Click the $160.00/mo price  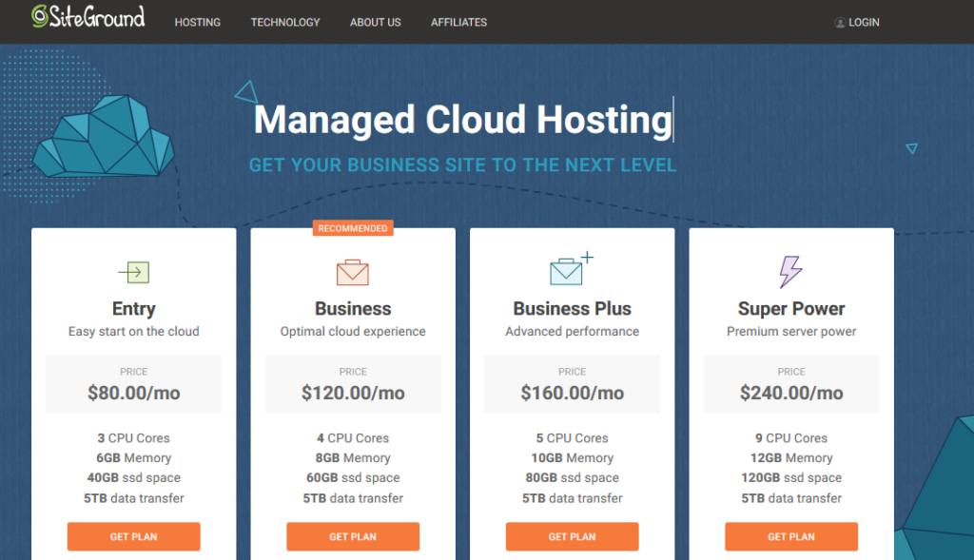pyautogui.click(x=572, y=393)
